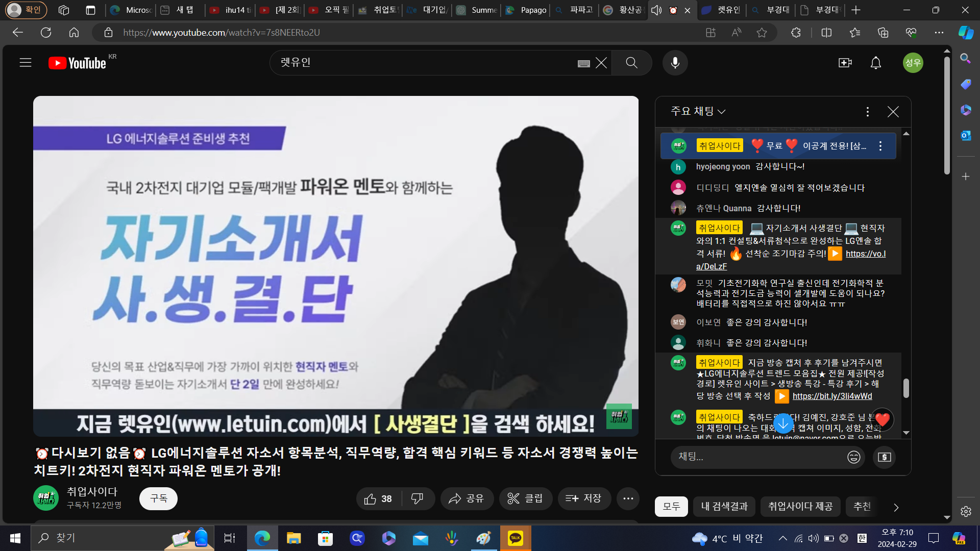Open File Explorer from the taskbar
The width and height of the screenshot is (980, 551).
click(x=293, y=538)
